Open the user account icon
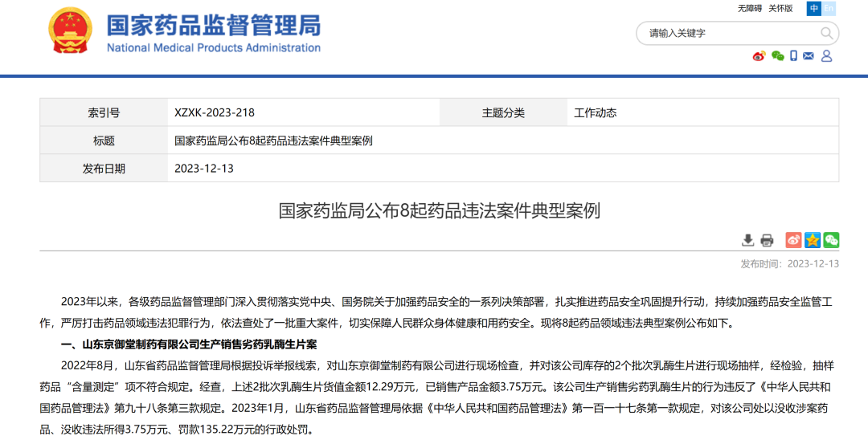This screenshot has height=440, width=868. (826, 56)
